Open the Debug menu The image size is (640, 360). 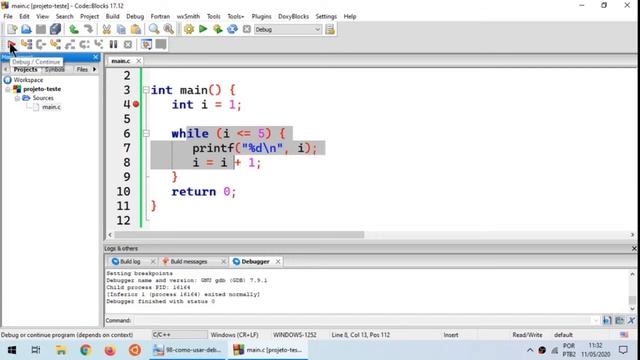click(x=135, y=16)
